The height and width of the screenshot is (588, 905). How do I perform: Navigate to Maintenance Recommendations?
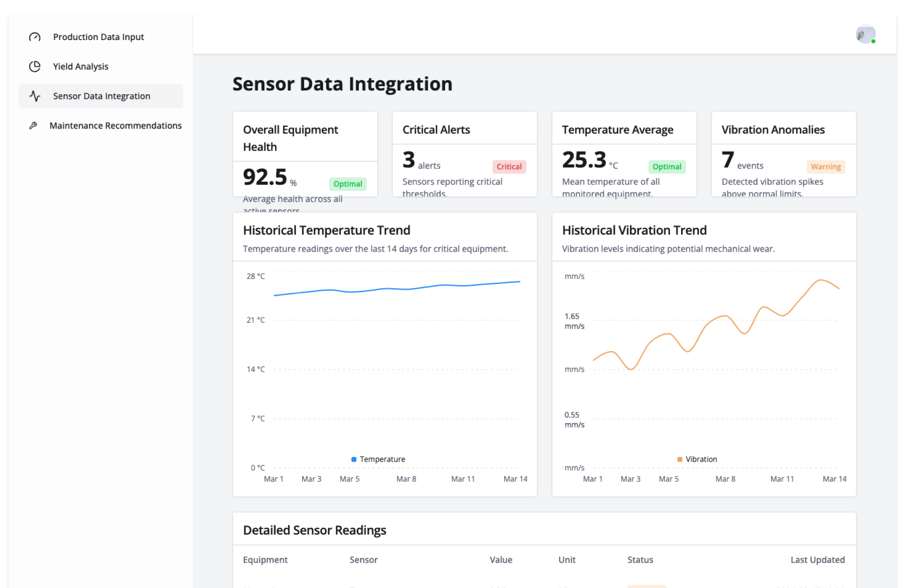tap(115, 126)
